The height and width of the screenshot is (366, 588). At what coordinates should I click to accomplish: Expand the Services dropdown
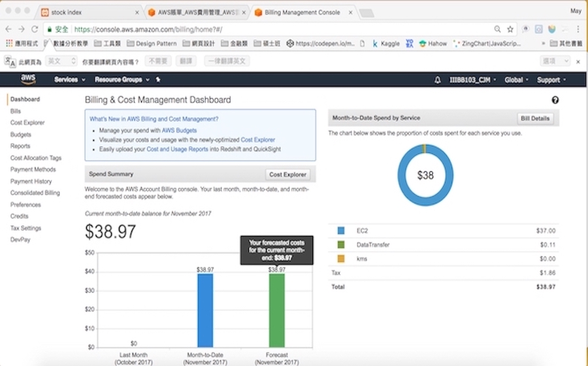pos(70,80)
